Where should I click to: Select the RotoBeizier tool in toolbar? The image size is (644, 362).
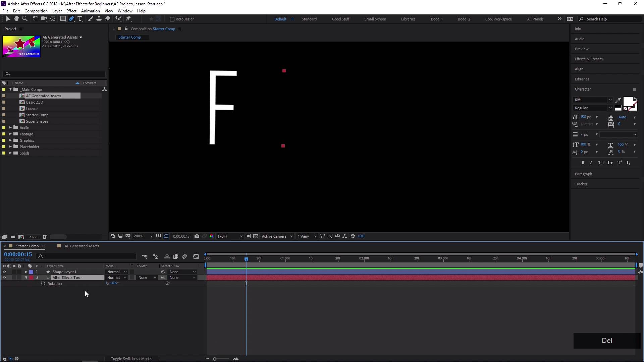click(172, 19)
